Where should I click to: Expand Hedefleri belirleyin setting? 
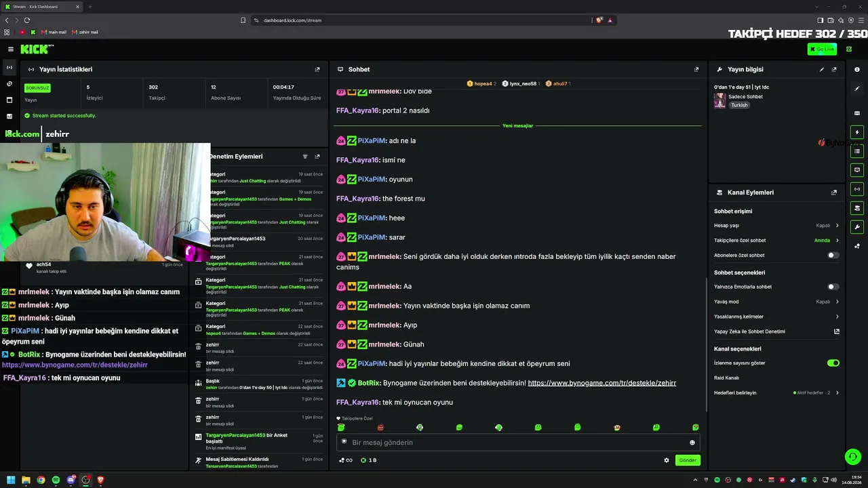(777, 392)
